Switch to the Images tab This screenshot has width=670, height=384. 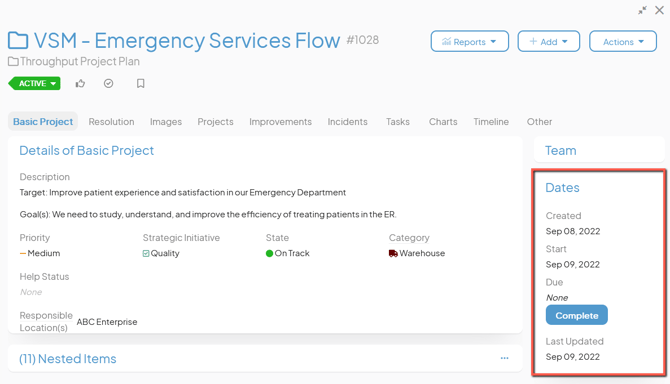tap(166, 122)
